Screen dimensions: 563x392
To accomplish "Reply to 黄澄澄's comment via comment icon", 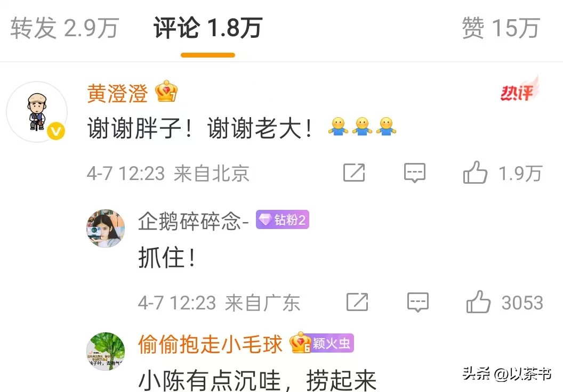I will tap(415, 173).
